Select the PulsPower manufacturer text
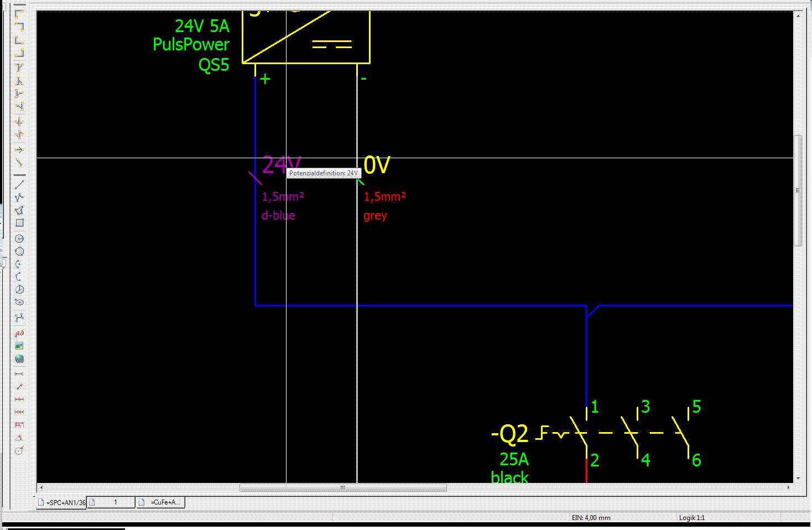This screenshot has width=812, height=530. pyautogui.click(x=191, y=44)
